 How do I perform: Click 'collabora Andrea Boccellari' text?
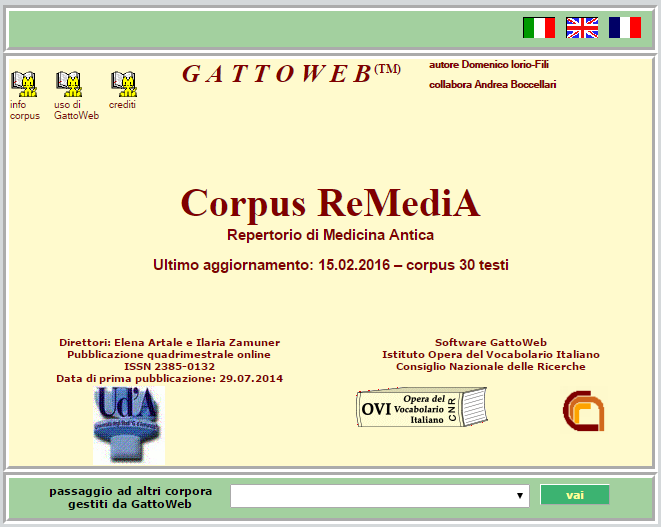[x=492, y=84]
